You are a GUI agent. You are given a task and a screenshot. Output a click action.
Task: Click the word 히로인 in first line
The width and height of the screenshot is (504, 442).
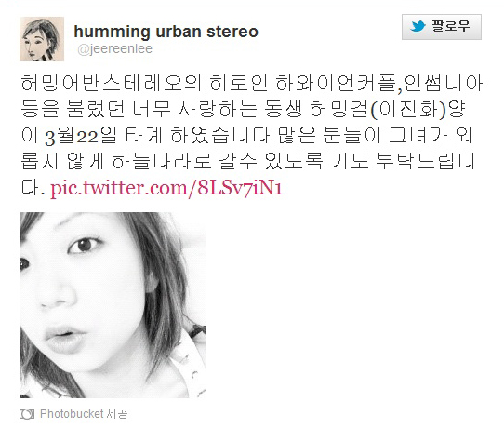238,83
